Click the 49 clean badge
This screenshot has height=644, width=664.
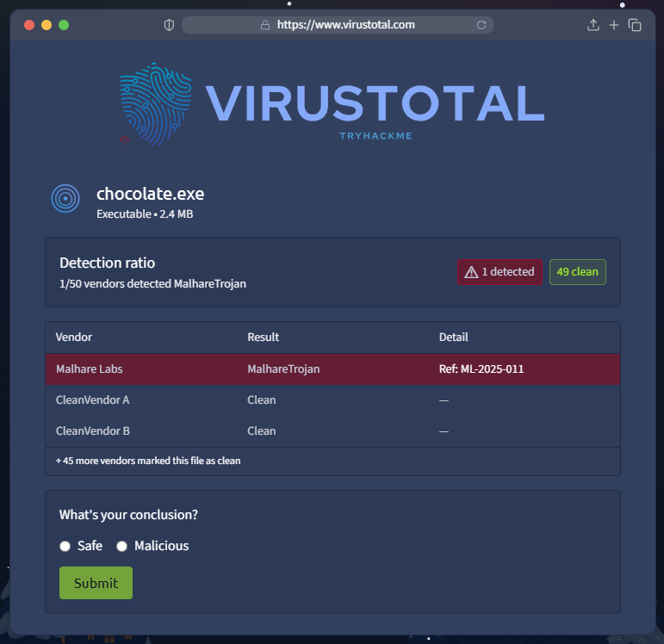click(577, 272)
